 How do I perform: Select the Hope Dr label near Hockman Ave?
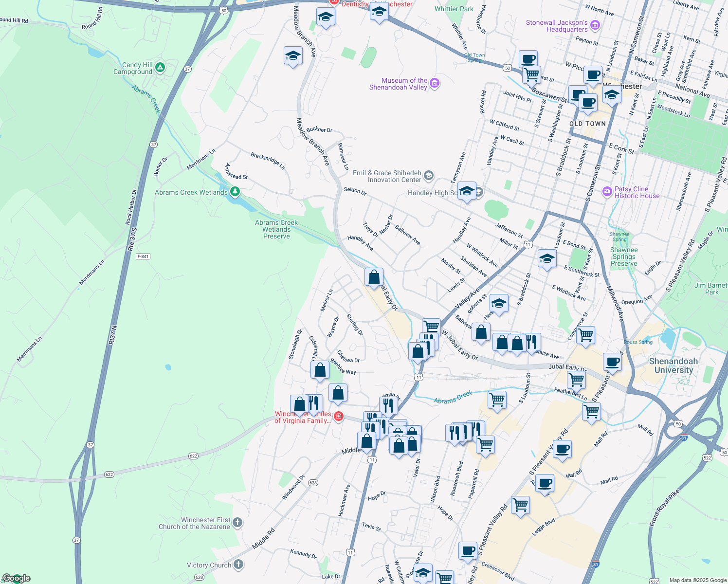(x=377, y=496)
